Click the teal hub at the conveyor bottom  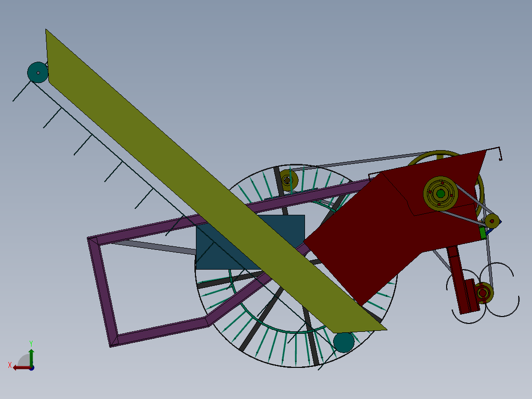[344, 341]
